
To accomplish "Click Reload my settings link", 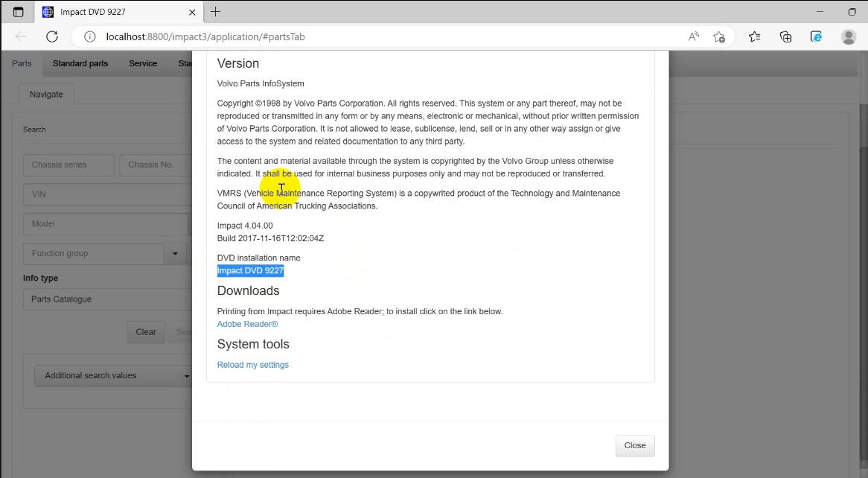I will click(252, 365).
